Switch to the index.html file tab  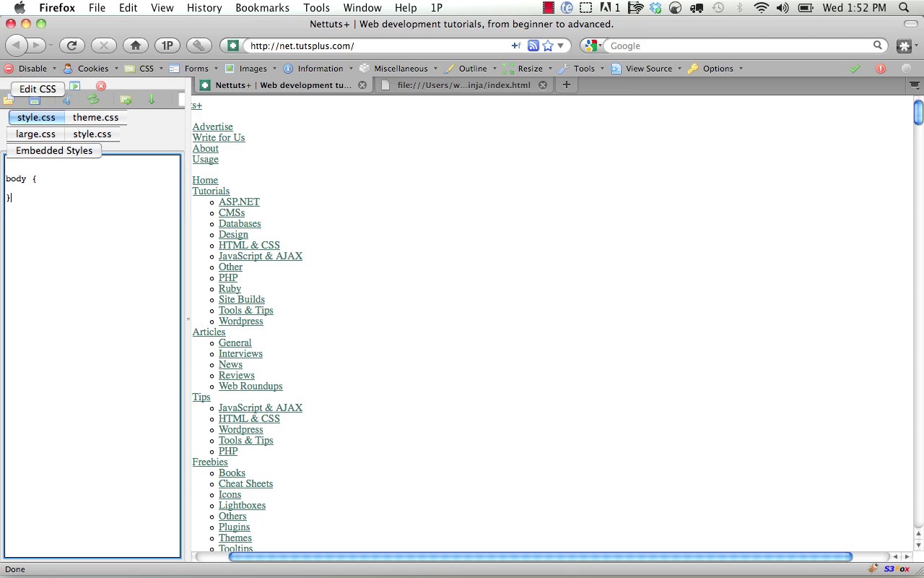463,85
